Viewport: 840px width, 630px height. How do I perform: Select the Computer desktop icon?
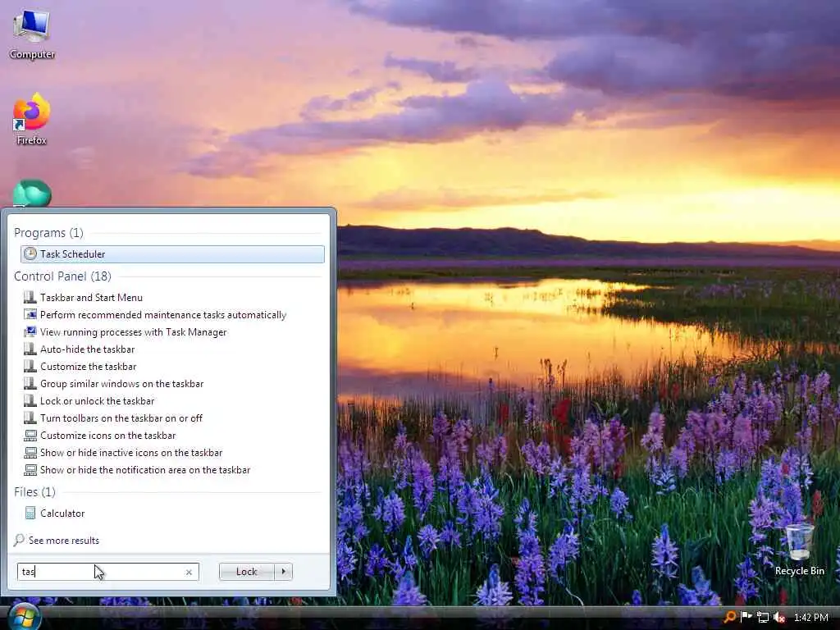tap(32, 34)
